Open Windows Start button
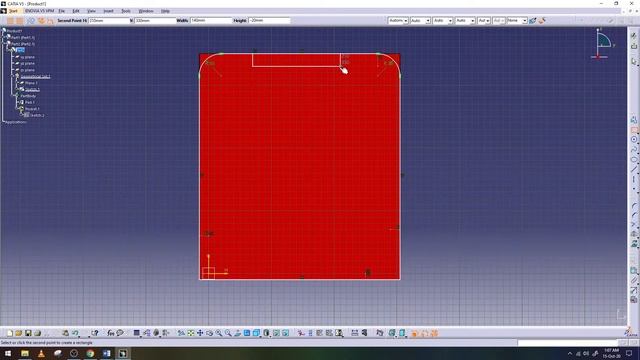Screen dimensions: 640x360 (x=8, y=353)
